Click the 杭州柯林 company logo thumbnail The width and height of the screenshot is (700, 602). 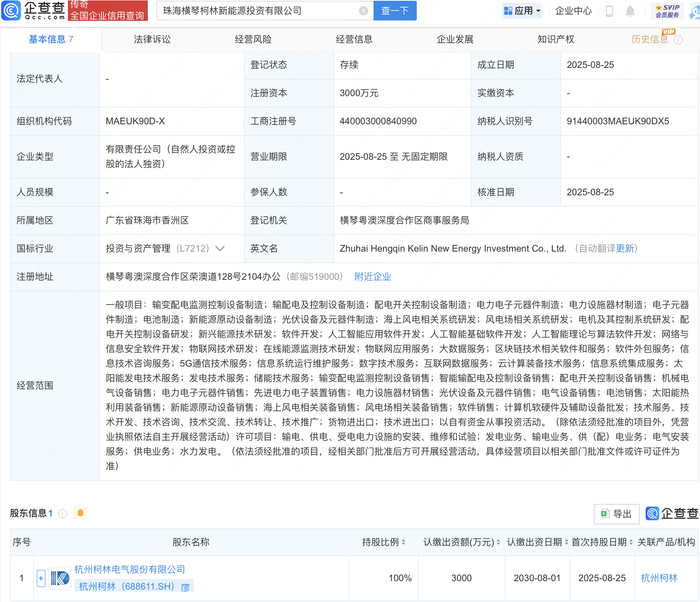click(x=60, y=578)
